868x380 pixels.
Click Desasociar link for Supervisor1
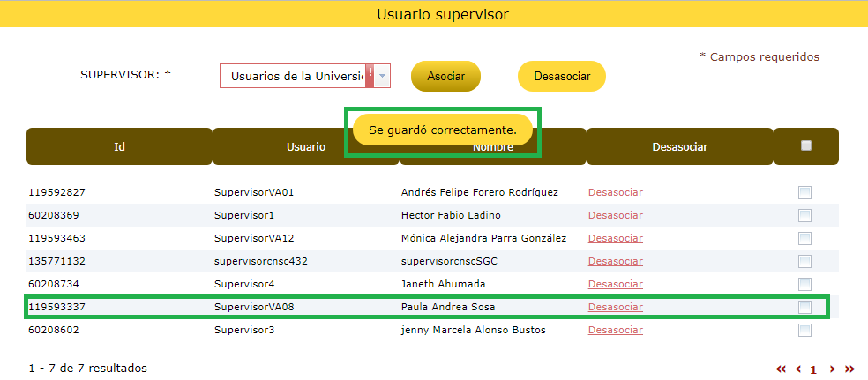pos(615,215)
